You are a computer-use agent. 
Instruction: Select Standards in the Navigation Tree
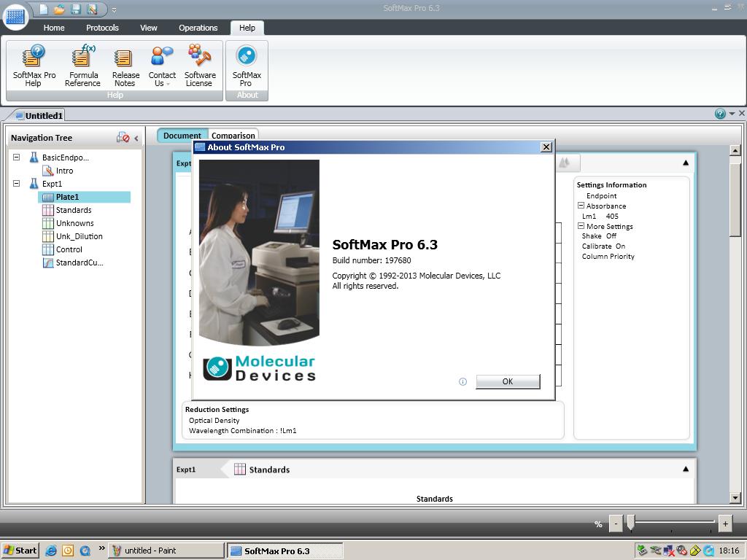[x=66, y=210]
